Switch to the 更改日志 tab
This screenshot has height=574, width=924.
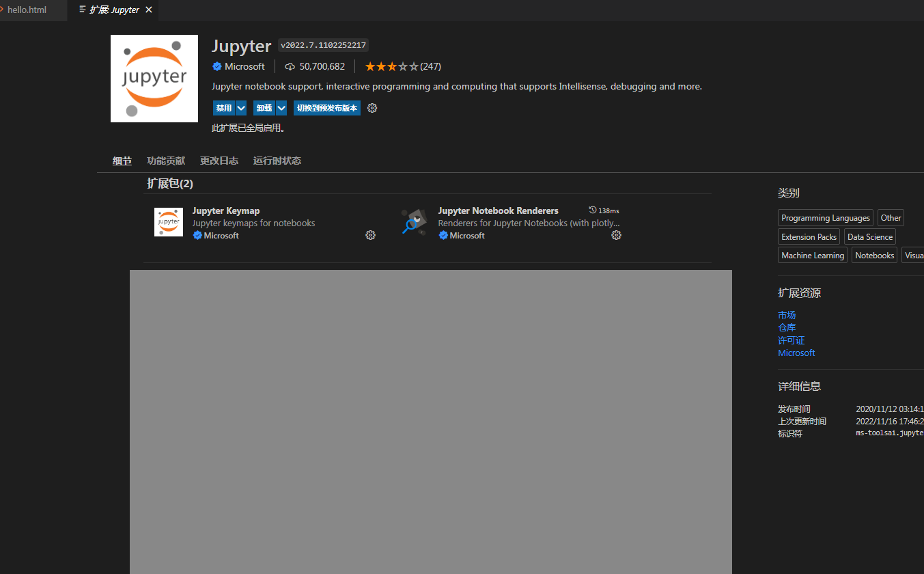219,161
